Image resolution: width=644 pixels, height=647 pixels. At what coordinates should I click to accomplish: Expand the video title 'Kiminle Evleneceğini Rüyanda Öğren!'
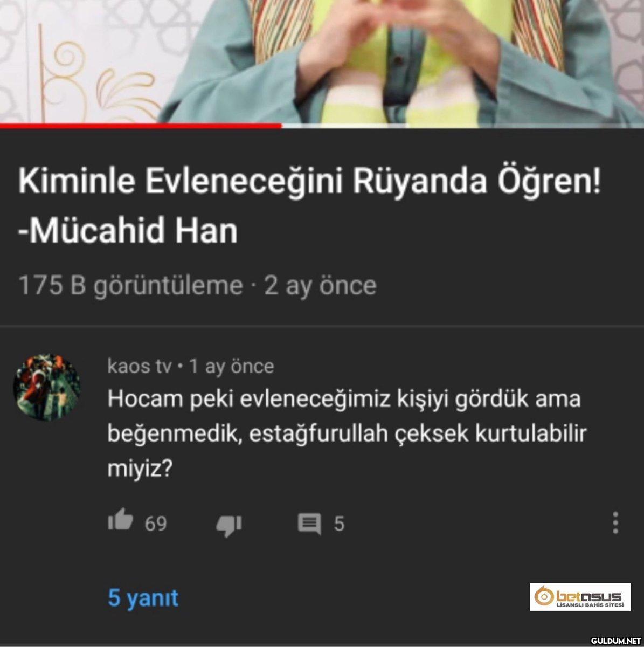pos(309,182)
